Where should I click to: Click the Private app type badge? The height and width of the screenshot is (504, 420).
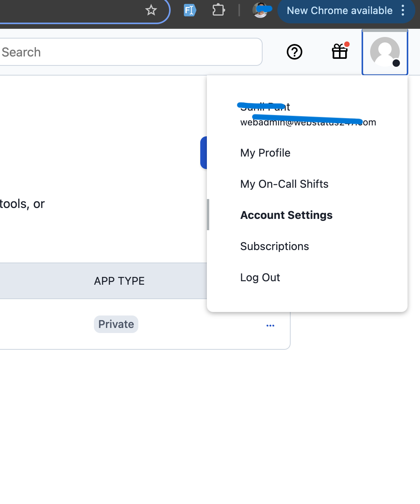coord(116,324)
